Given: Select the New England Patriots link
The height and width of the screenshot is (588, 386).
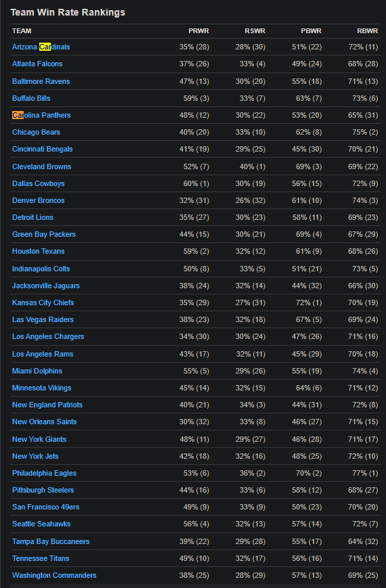Looking at the screenshot, I should click(47, 405).
